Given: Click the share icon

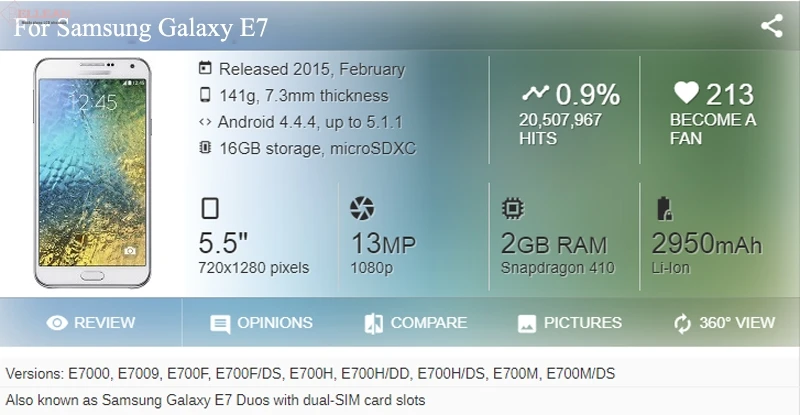Looking at the screenshot, I should tap(771, 26).
